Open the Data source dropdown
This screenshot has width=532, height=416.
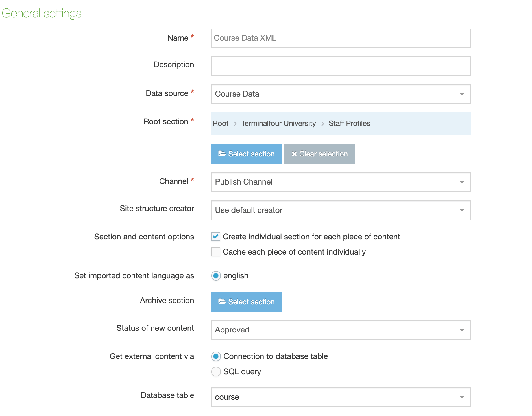341,94
